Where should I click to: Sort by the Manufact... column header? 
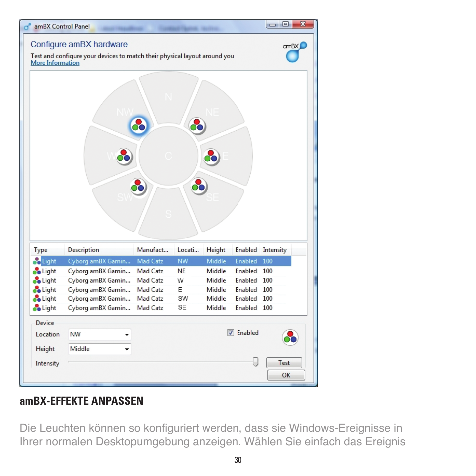[154, 250]
